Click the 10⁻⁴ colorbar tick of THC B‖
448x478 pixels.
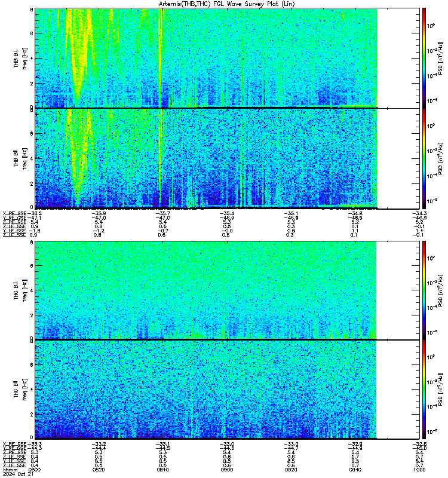click(432, 406)
